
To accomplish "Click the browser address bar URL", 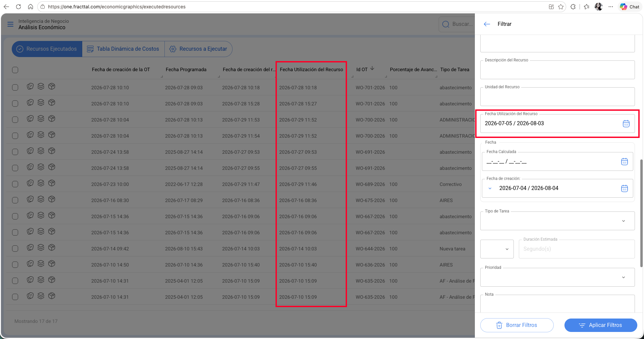I will (117, 7).
